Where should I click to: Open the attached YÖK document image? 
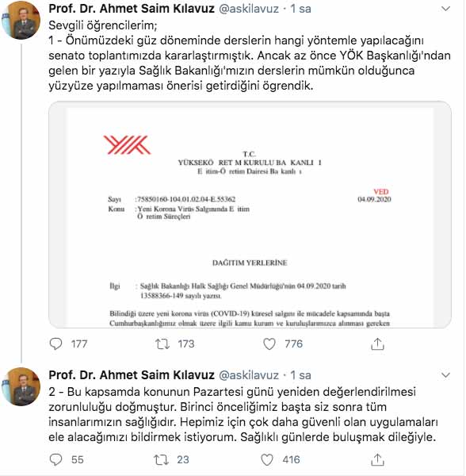click(x=250, y=215)
